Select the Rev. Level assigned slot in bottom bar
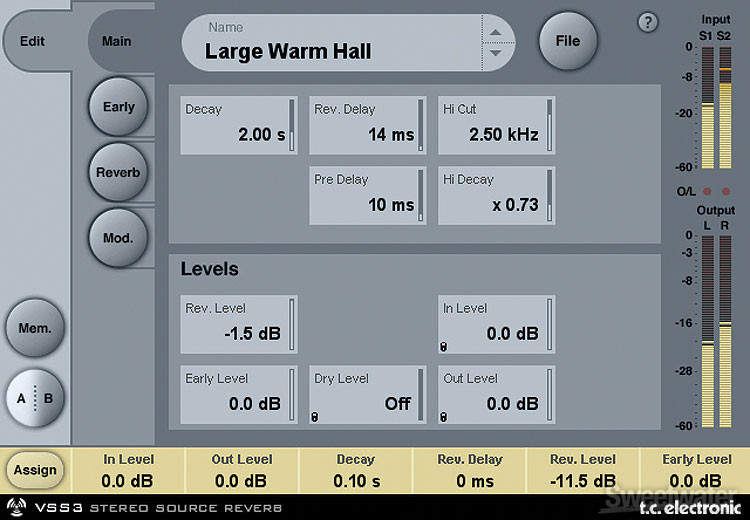 pos(583,470)
